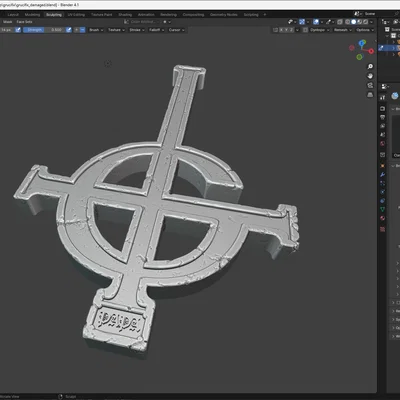
Task: Open the Object Data green triangle tab
Action: (x=382, y=209)
